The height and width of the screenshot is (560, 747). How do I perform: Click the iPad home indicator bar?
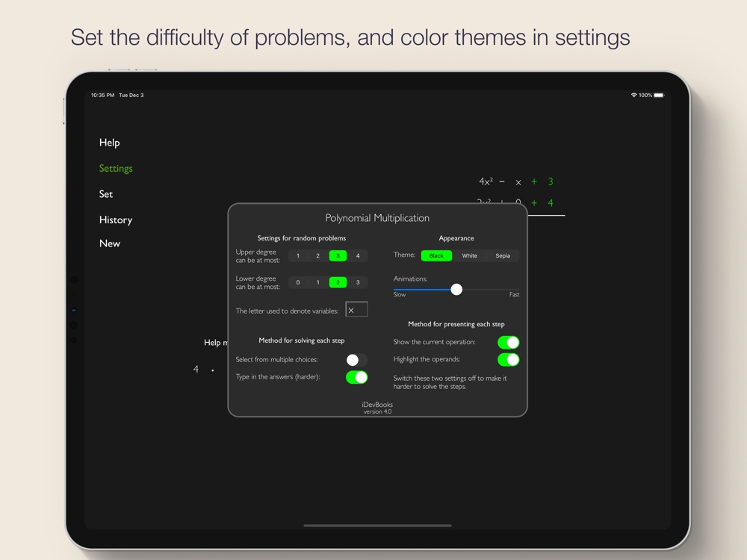[377, 526]
